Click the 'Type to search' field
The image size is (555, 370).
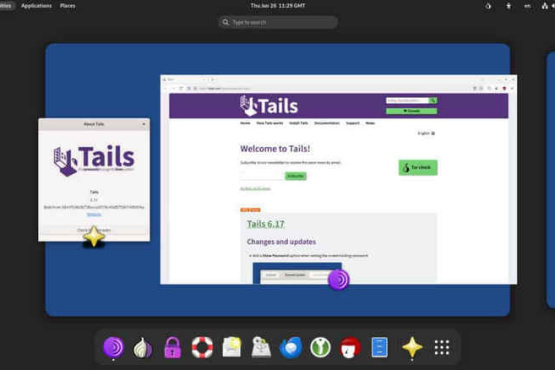278,22
